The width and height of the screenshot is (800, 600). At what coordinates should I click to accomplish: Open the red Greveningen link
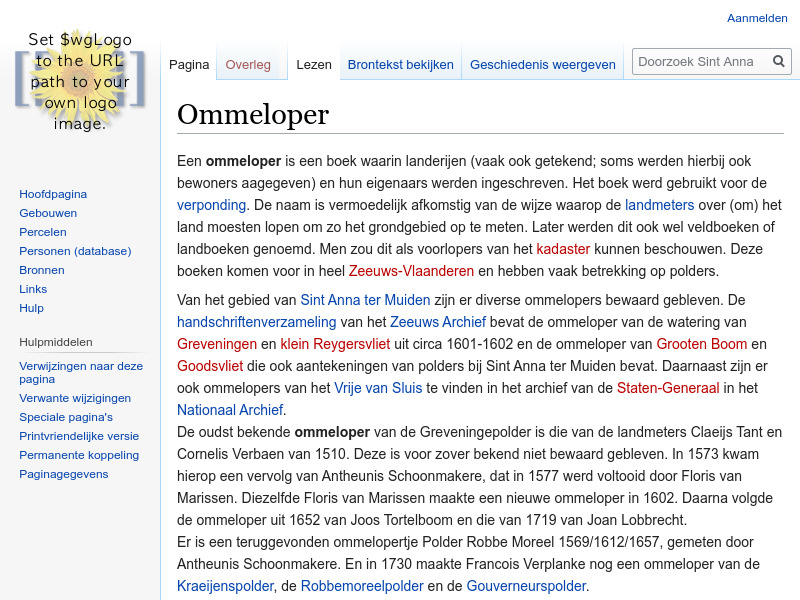pos(219,343)
